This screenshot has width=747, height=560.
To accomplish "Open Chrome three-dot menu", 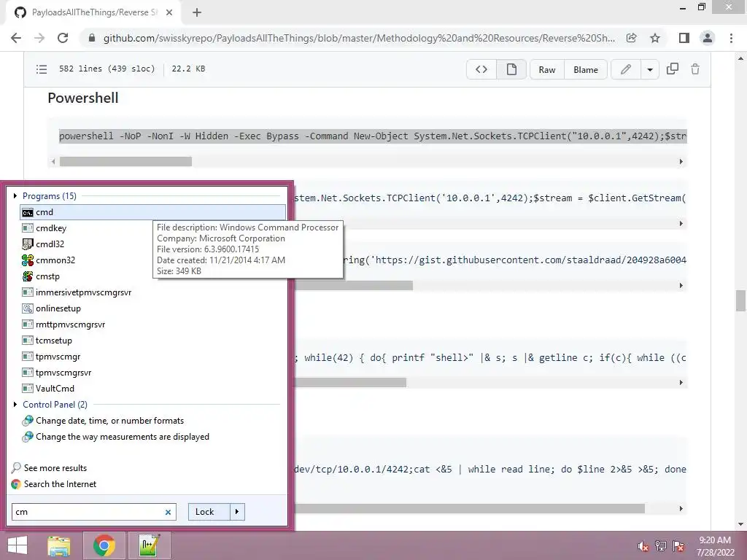I will pyautogui.click(x=731, y=38).
